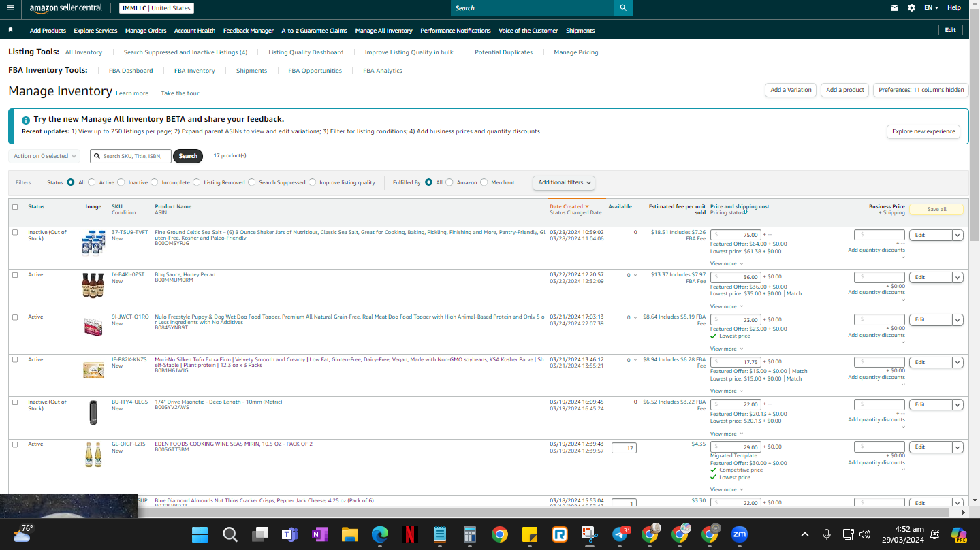Open the messages envelope icon
The image size is (980, 550).
[894, 8]
